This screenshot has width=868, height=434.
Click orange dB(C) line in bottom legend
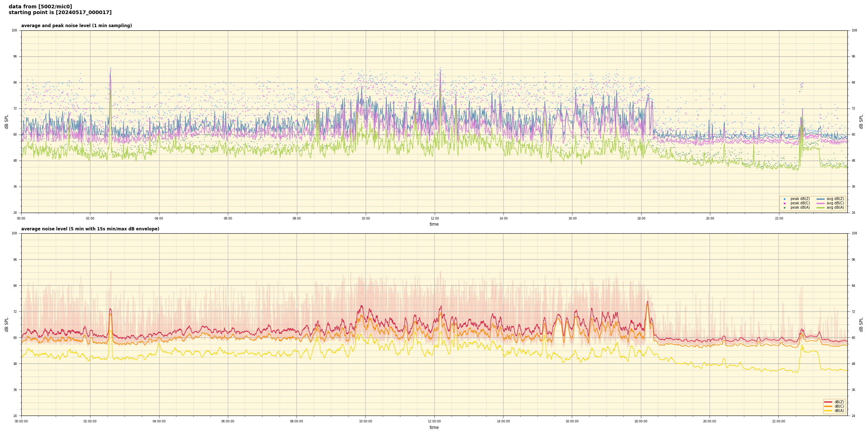pos(828,406)
